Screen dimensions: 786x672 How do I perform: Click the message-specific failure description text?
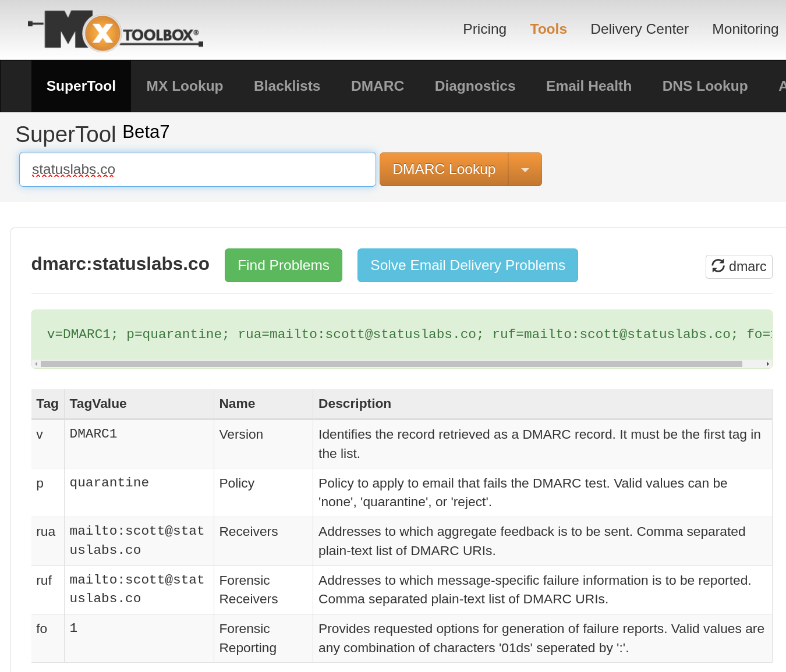point(534,589)
